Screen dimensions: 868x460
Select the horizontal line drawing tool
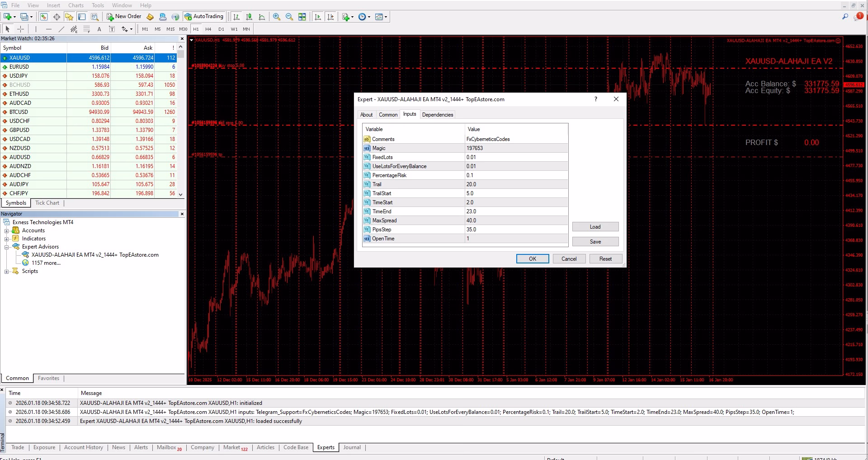(x=48, y=29)
